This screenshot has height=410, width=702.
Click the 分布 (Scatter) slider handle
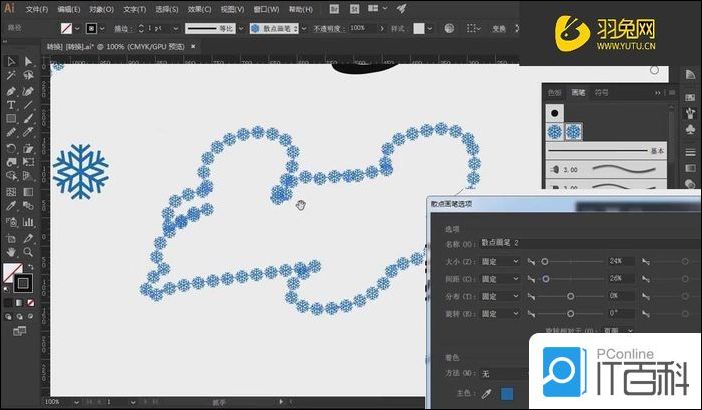pyautogui.click(x=570, y=296)
